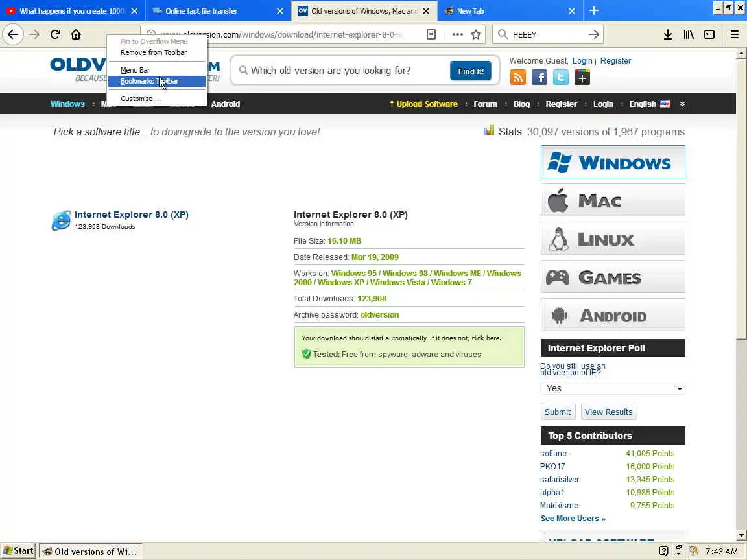Select the Games platform banner
Image resolution: width=747 pixels, height=560 pixels.
[613, 276]
